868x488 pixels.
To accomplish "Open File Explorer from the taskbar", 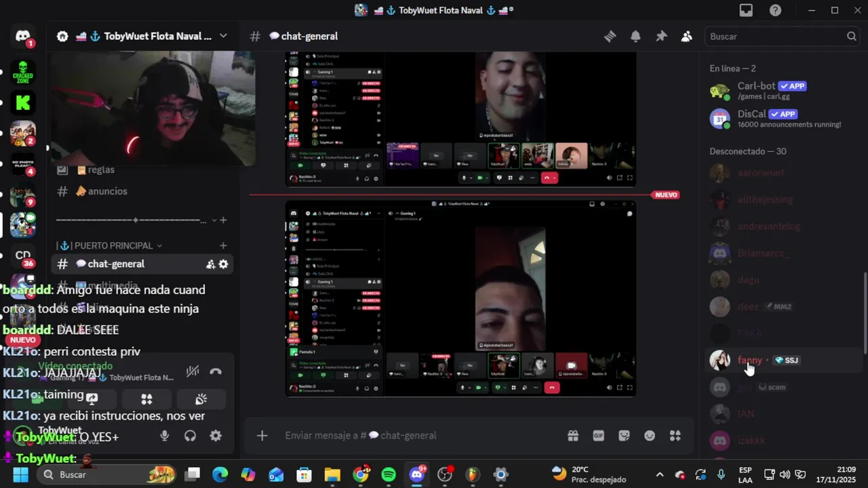I will pos(332,474).
